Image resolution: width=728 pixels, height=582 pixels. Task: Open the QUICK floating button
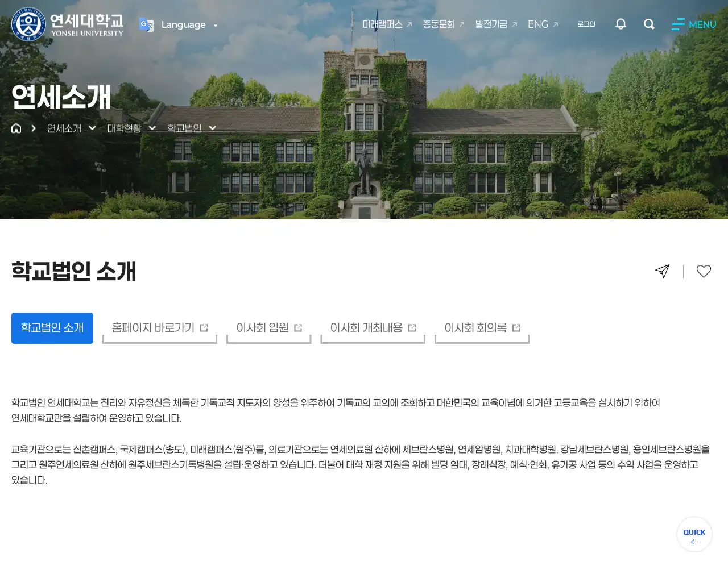pos(694,534)
